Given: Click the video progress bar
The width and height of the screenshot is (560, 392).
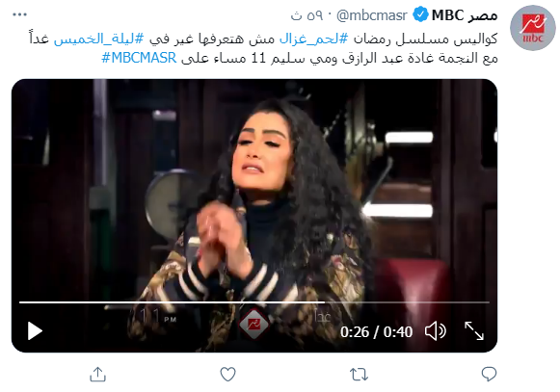Looking at the screenshot, I should [253, 302].
